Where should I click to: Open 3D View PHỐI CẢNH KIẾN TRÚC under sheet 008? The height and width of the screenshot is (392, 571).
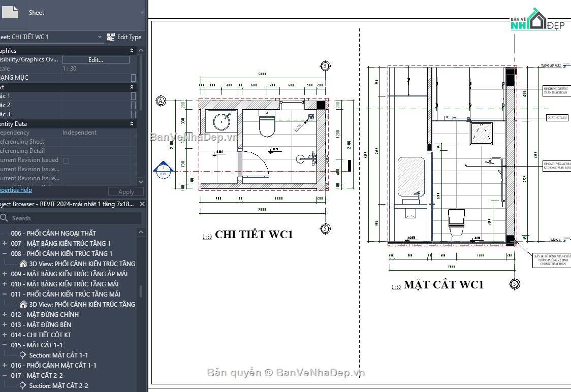(23, 264)
